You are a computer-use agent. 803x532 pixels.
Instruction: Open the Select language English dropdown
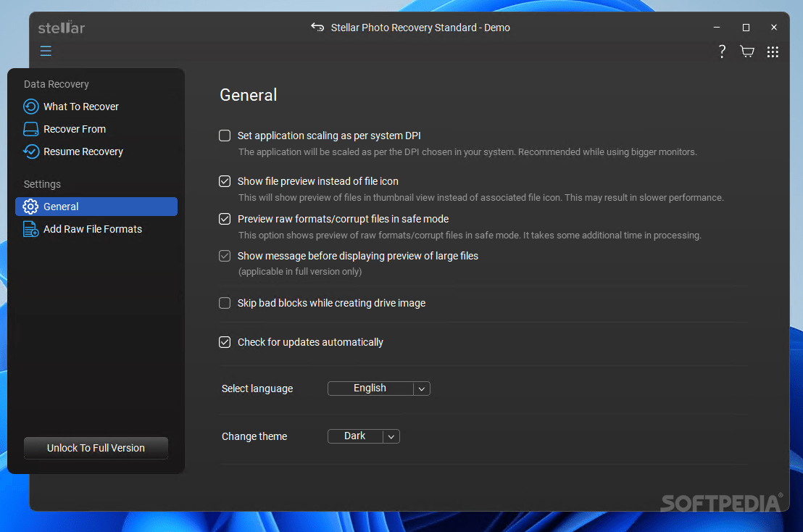click(x=379, y=388)
